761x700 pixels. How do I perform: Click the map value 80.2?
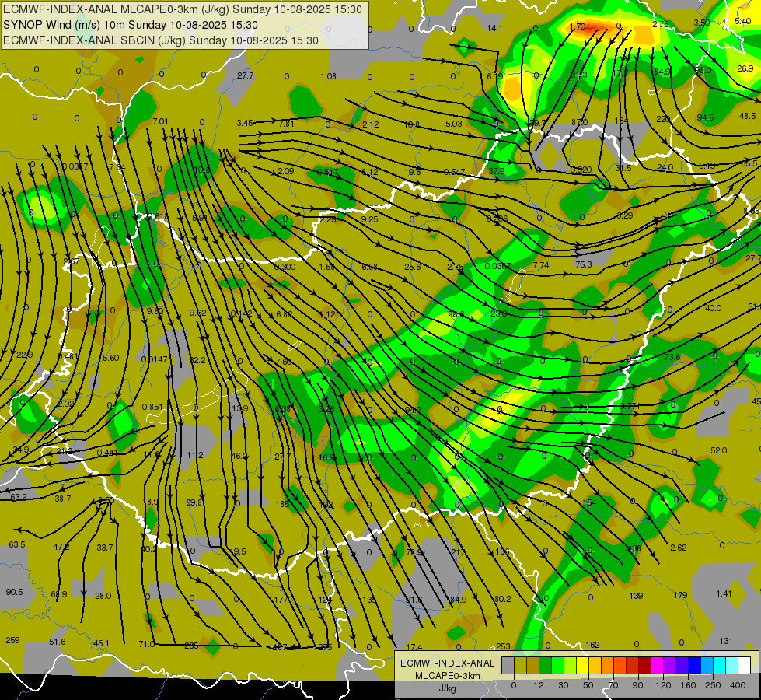[x=502, y=599]
